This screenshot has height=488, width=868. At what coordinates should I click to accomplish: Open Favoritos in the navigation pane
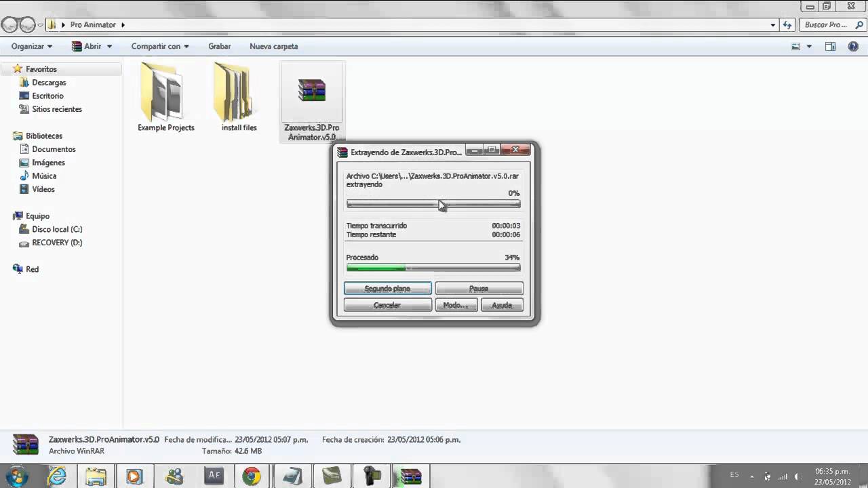point(41,69)
